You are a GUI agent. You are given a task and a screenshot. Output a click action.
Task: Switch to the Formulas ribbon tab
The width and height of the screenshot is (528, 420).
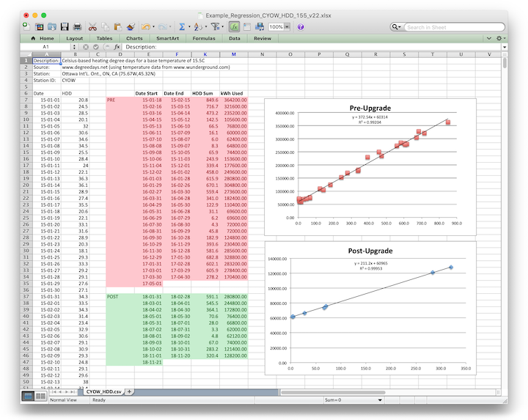(x=204, y=38)
